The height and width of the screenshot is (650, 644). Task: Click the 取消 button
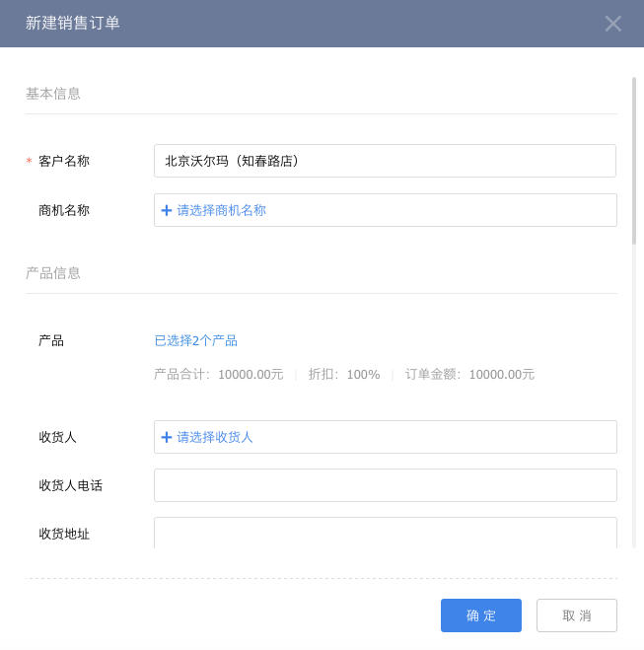pyautogui.click(x=577, y=615)
